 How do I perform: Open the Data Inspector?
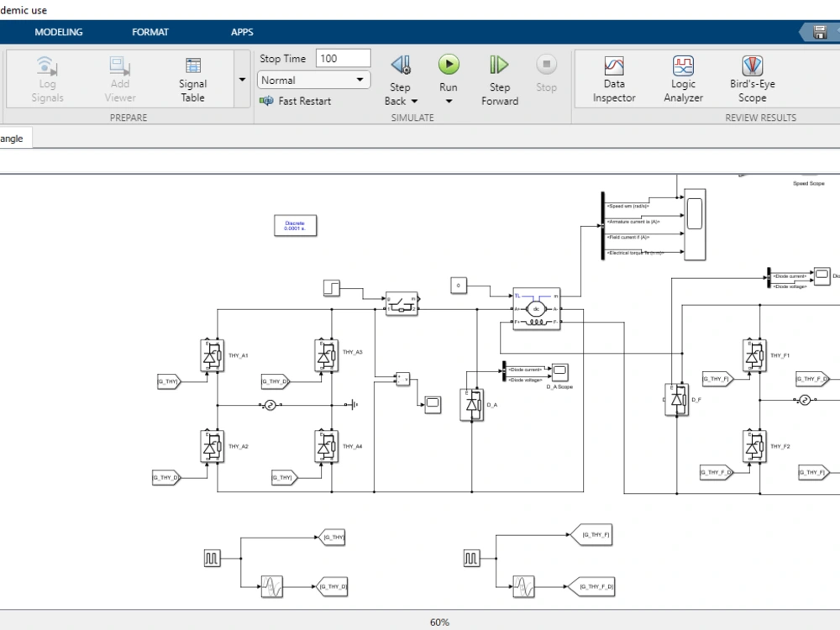tap(613, 76)
